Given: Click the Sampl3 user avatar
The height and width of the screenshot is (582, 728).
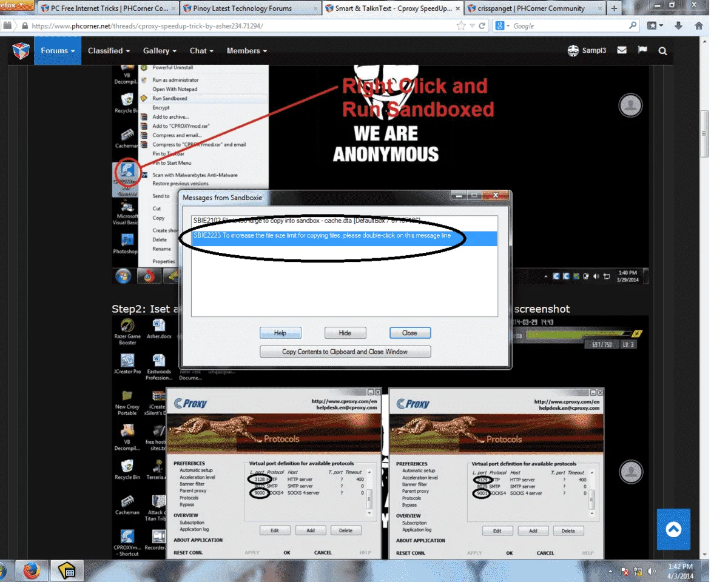Looking at the screenshot, I should pos(573,51).
